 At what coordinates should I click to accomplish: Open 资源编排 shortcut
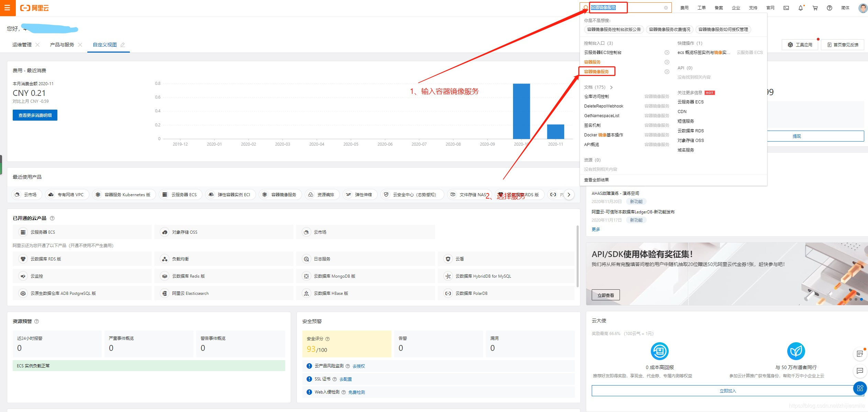click(x=322, y=194)
